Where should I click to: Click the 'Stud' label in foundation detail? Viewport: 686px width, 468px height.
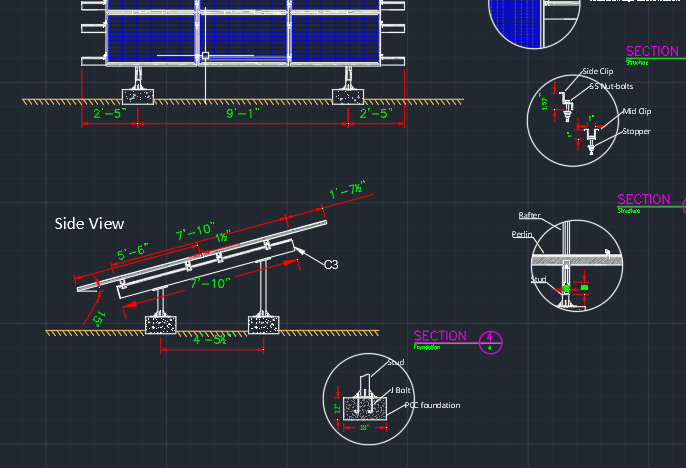(x=396, y=362)
